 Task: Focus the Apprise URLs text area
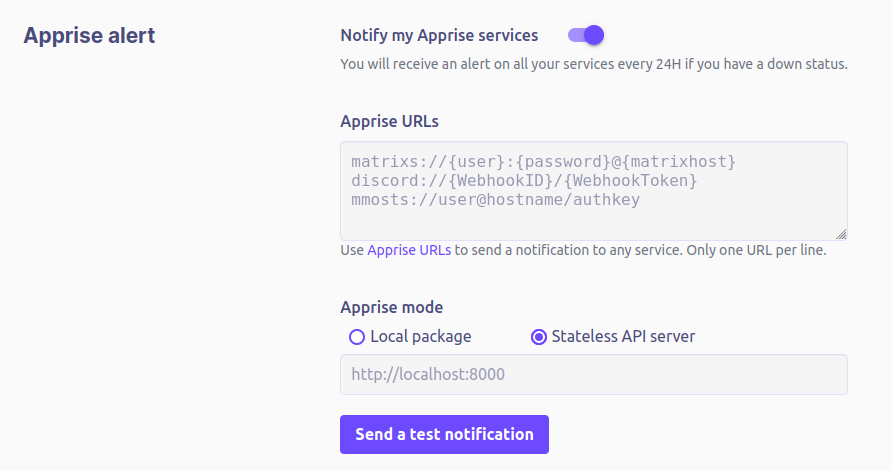click(x=594, y=191)
